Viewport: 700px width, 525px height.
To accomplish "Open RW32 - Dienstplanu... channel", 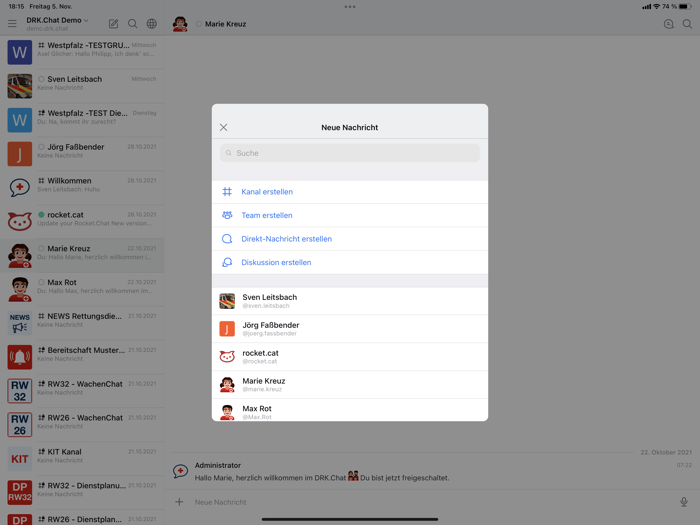I will pyautogui.click(x=82, y=492).
